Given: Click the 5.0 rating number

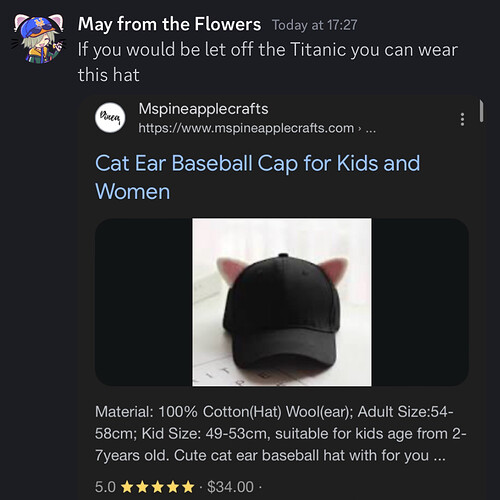Looking at the screenshot, I should (105, 487).
